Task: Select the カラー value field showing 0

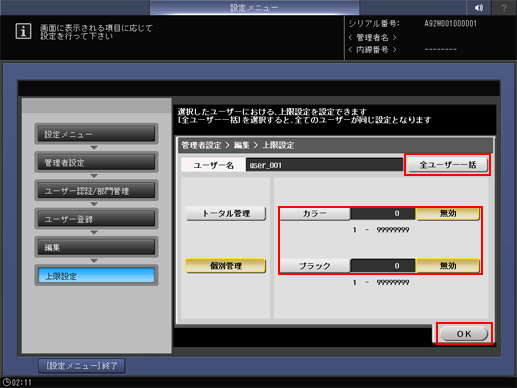Action: coord(383,213)
